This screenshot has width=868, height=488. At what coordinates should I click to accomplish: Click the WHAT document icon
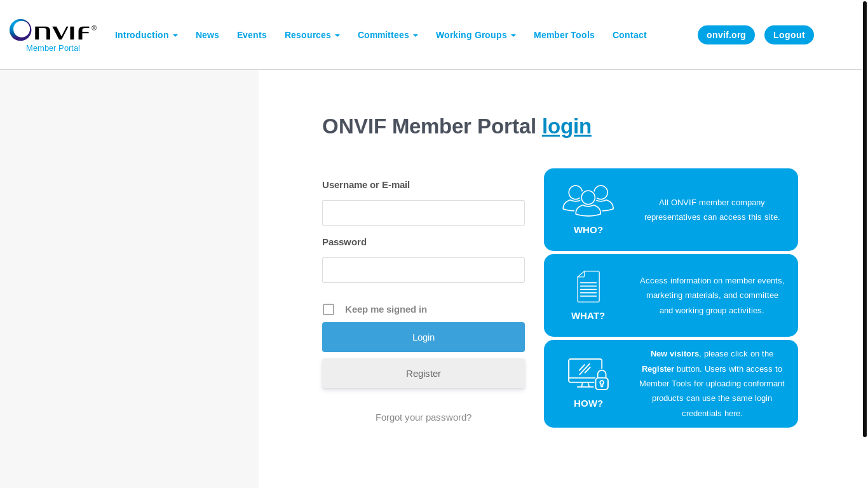(x=588, y=287)
